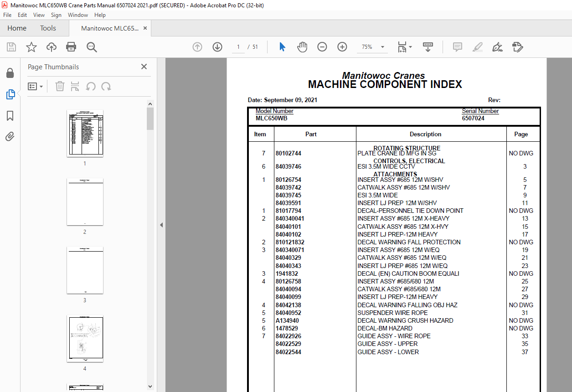572x392 pixels.
Task: Open Attachments paperclip panel
Action: (x=10, y=136)
